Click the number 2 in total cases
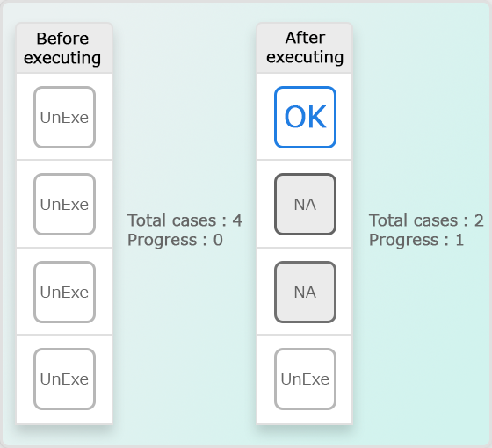Image resolution: width=492 pixels, height=448 pixels. coord(479,220)
